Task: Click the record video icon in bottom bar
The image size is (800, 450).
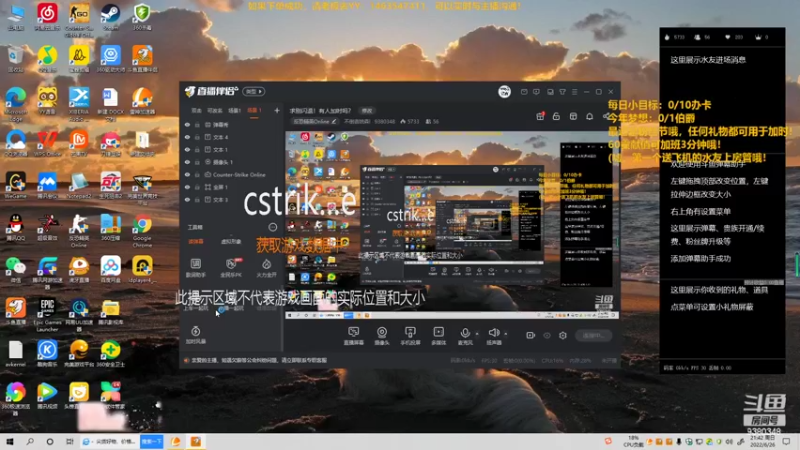Action: 531,335
